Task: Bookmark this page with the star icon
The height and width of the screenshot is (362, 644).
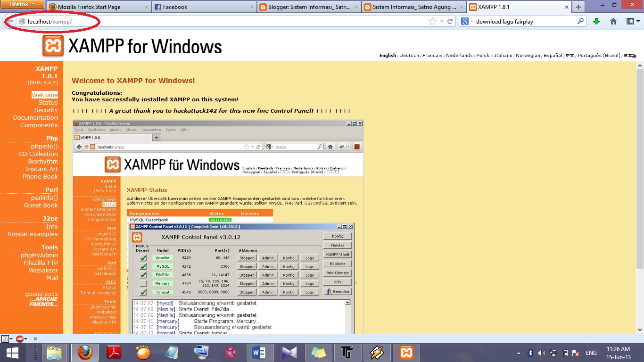Action: pyautogui.click(x=433, y=21)
